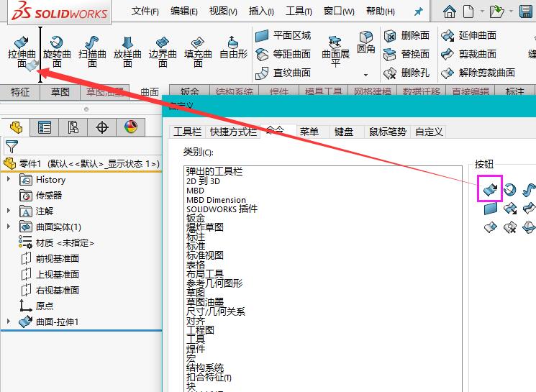Switch to the 鼠标笔势 dialog tab

tap(388, 132)
